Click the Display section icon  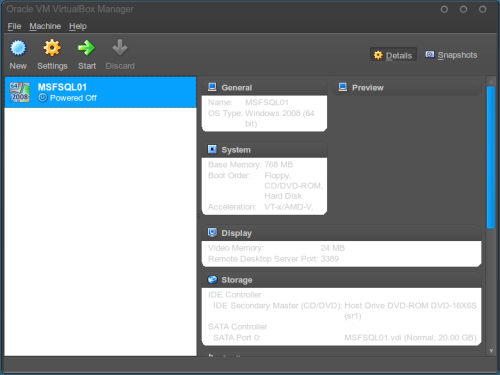tap(212, 232)
